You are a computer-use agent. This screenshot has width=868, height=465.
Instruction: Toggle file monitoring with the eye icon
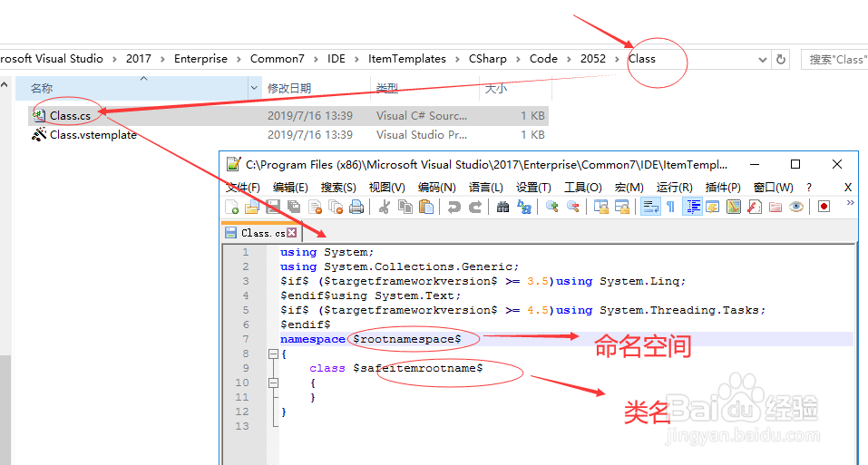tap(796, 207)
